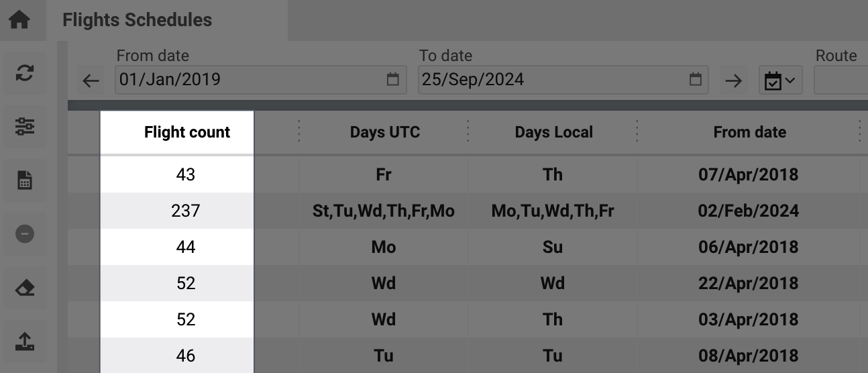Click the Home icon
Viewport: 868px width, 373px height.
19,19
